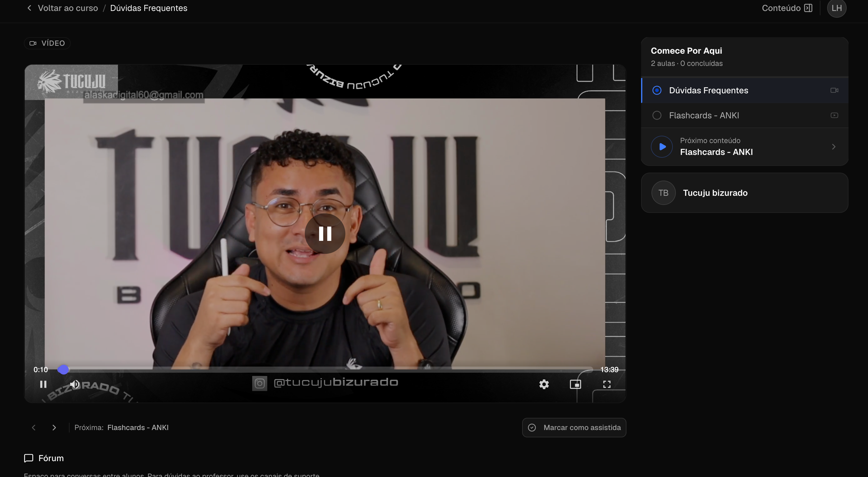Open the TB instructor avatar
868x477 pixels.
click(663, 193)
